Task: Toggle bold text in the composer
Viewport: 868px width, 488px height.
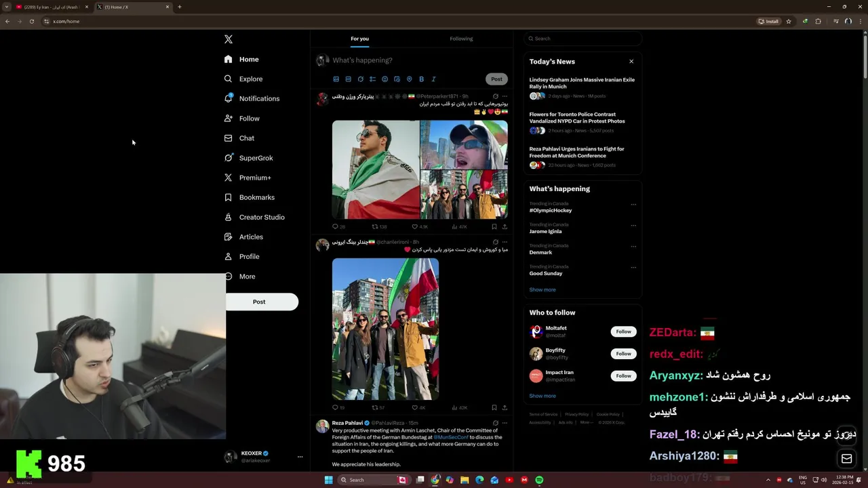Action: pos(421,79)
